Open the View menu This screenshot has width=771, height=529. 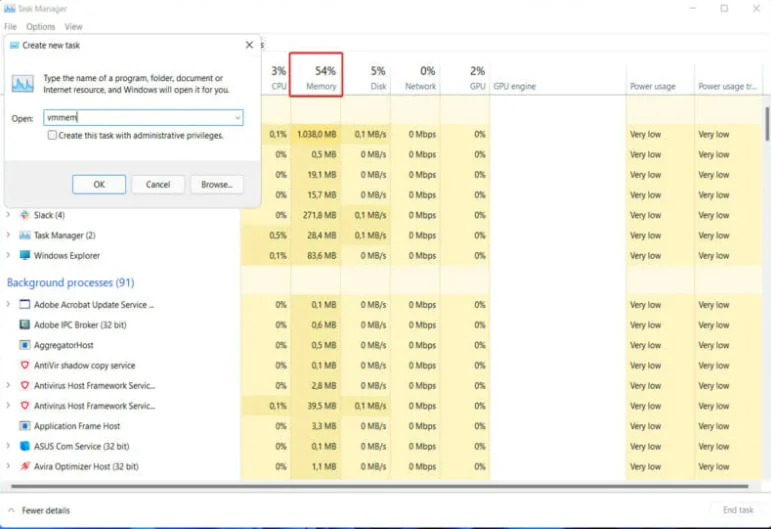point(73,27)
